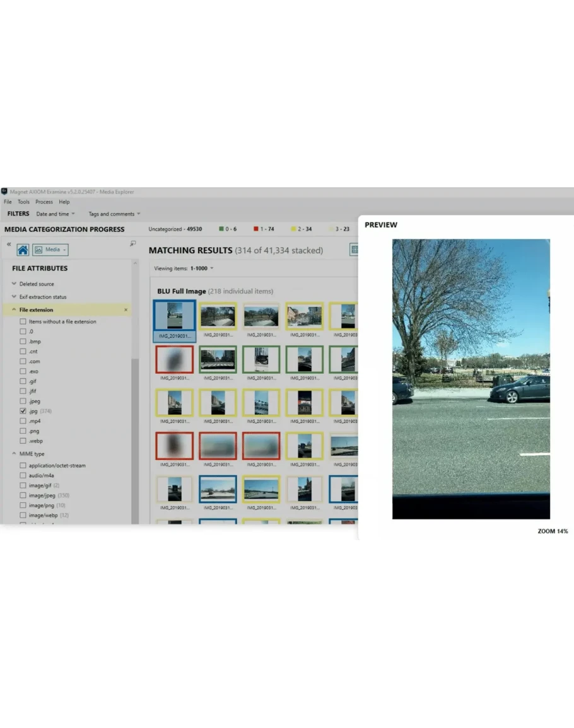This screenshot has width=574, height=728.
Task: Collapse the filter panel with double-chevron icon
Action: [9, 244]
